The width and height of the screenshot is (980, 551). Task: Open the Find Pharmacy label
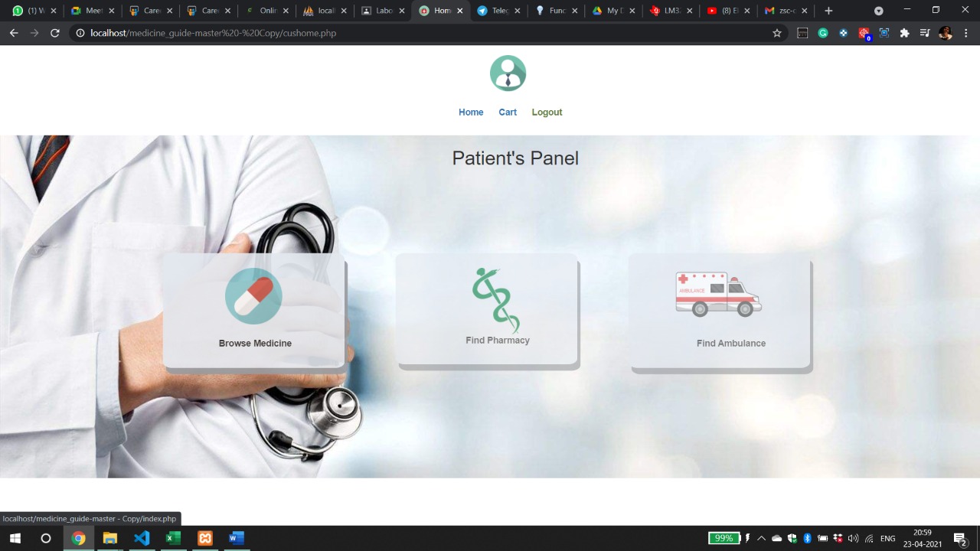498,341
